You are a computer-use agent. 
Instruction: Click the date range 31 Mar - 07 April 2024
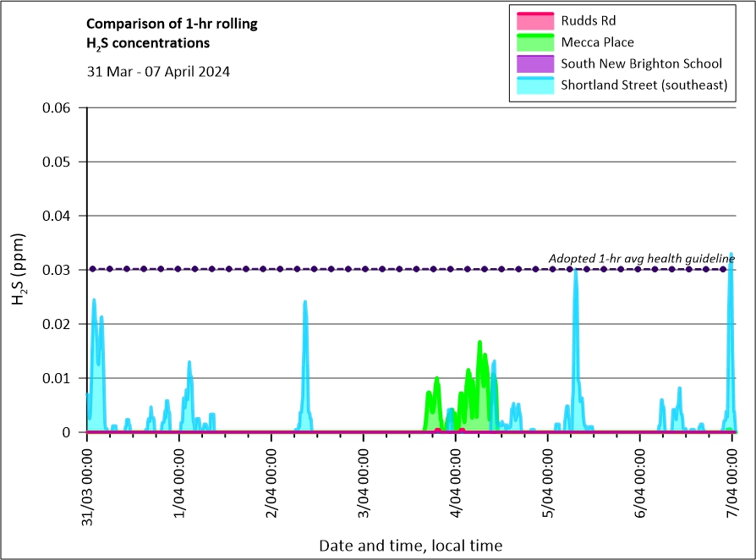pyautogui.click(x=158, y=71)
